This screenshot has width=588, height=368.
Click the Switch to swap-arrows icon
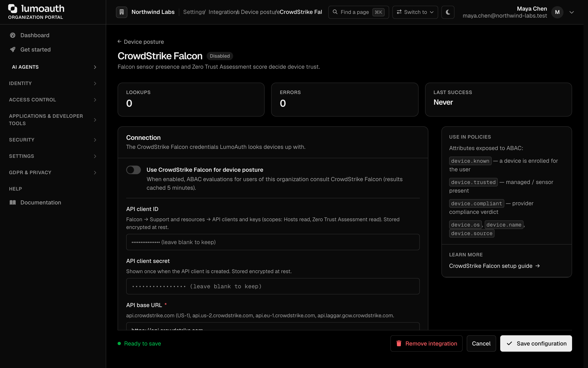point(399,12)
